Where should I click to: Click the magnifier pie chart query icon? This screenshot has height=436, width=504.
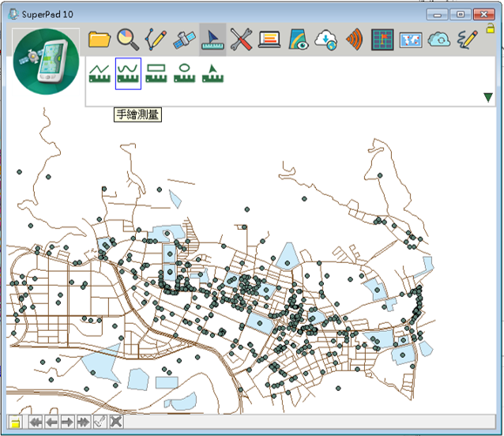pos(128,39)
